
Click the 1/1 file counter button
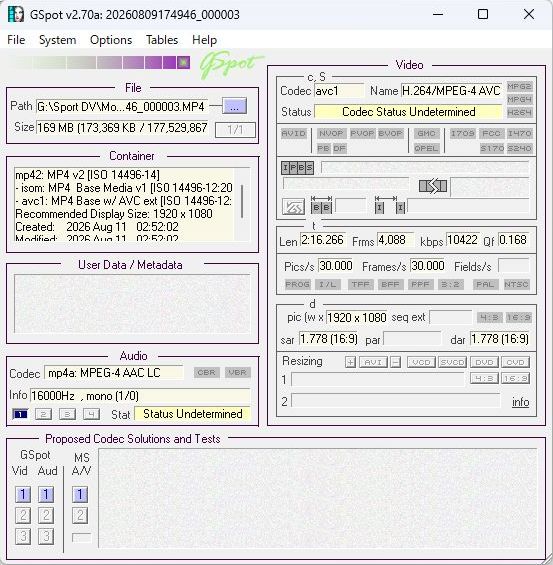pos(235,129)
